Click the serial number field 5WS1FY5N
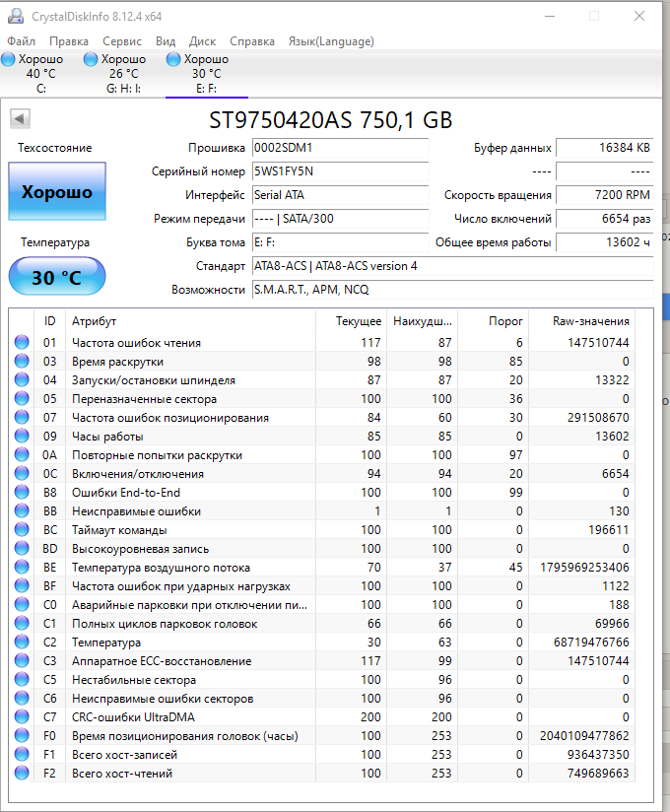Image resolution: width=670 pixels, height=812 pixels. 340,171
